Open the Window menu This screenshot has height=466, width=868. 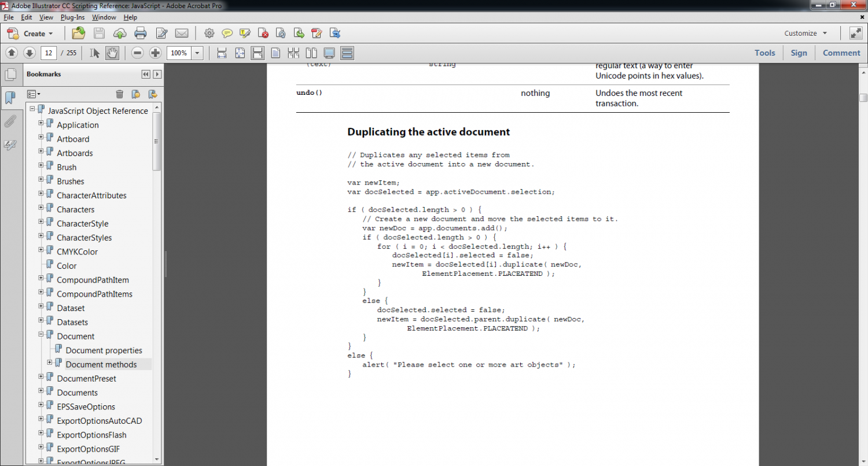coord(104,17)
